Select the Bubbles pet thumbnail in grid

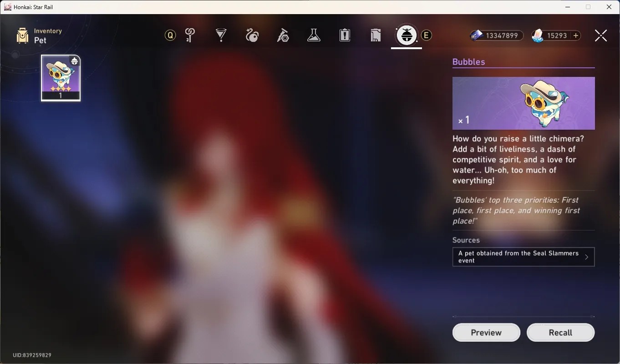tap(61, 78)
